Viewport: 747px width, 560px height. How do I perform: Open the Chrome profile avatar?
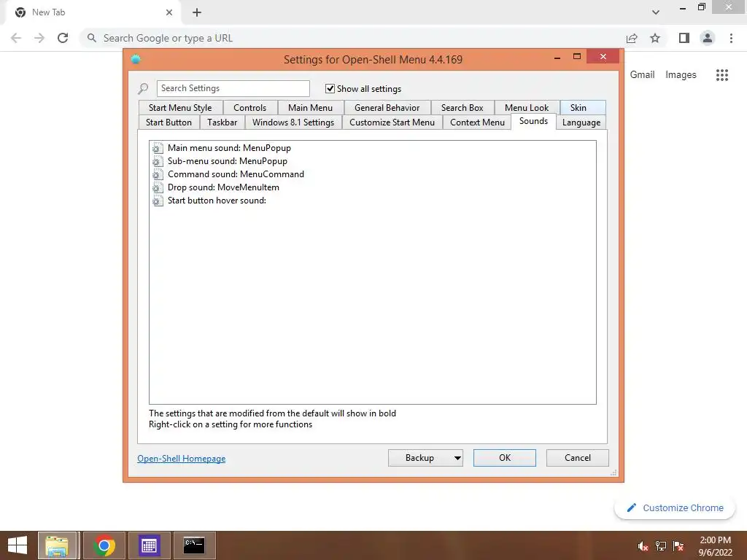708,38
